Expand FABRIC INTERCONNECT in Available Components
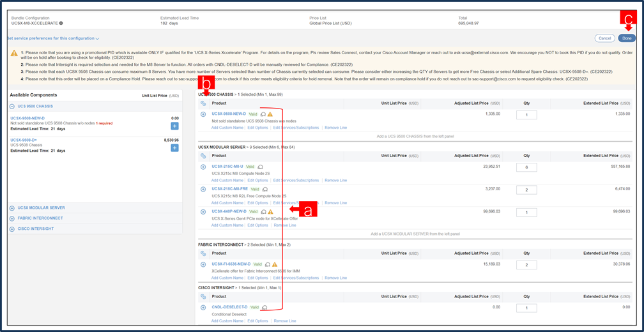Screen dimensions: 644x332 [12, 218]
